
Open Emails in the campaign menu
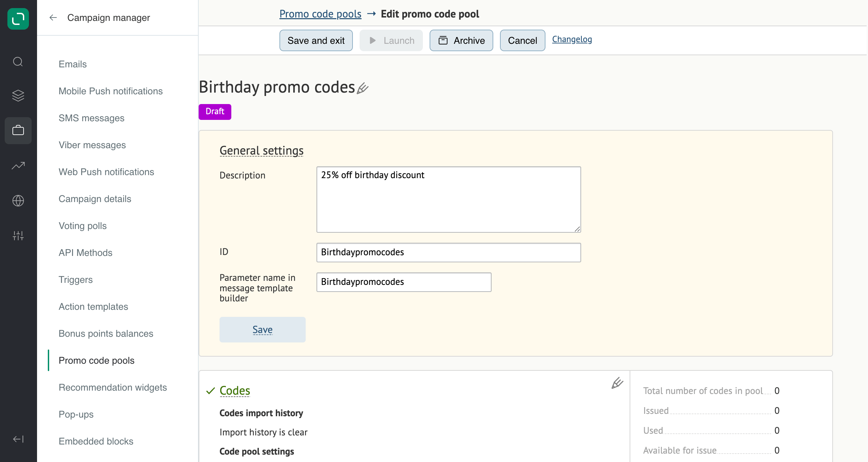72,64
